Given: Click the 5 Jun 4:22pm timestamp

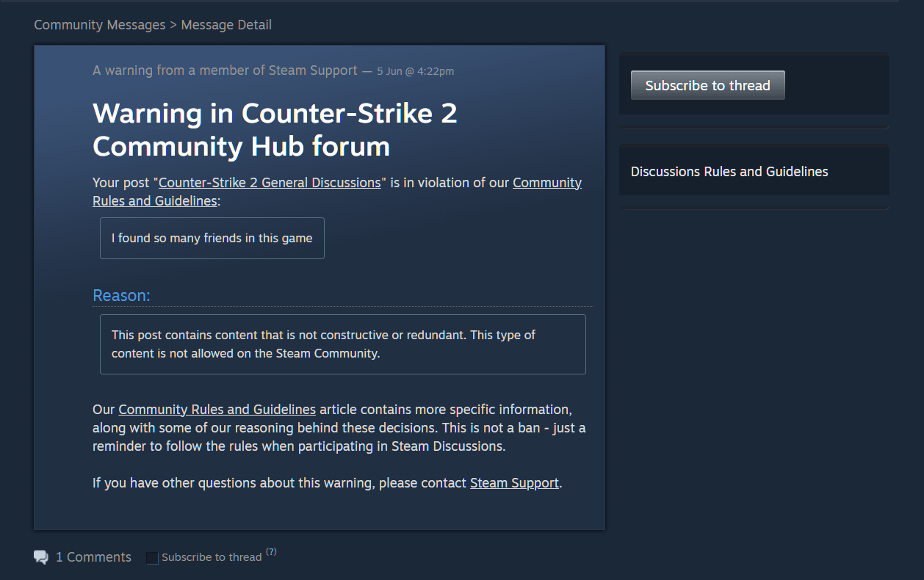Looking at the screenshot, I should point(415,71).
